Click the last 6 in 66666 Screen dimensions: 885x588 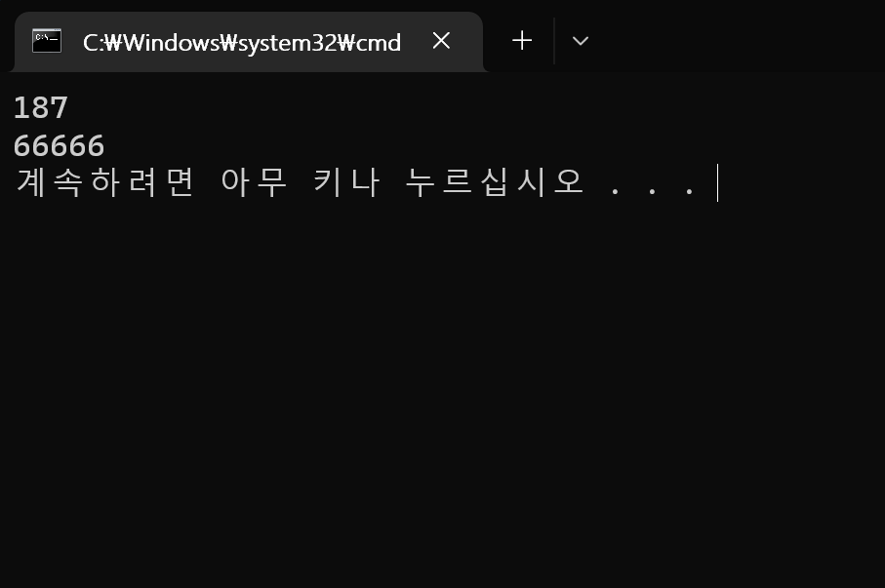coord(96,146)
